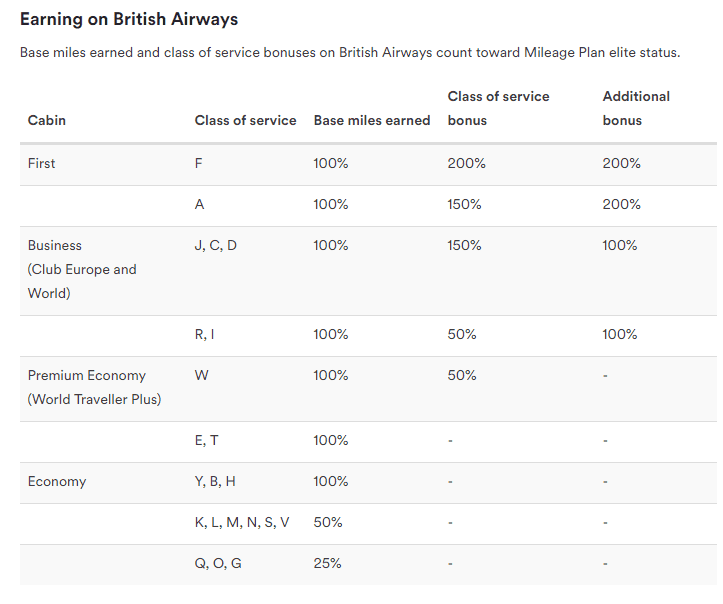This screenshot has width=723, height=604.
Task: Select the "Y, B, H" class cell
Action: [215, 481]
